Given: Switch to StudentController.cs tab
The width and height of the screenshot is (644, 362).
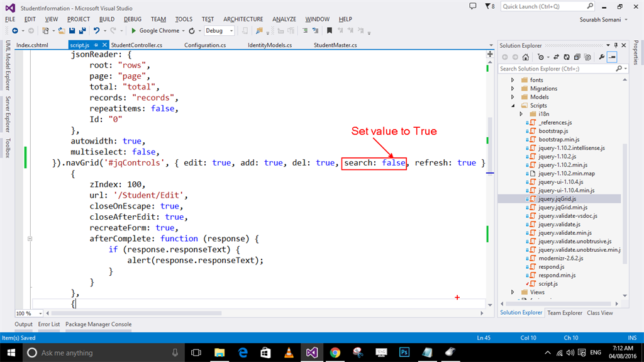Looking at the screenshot, I should pyautogui.click(x=136, y=45).
